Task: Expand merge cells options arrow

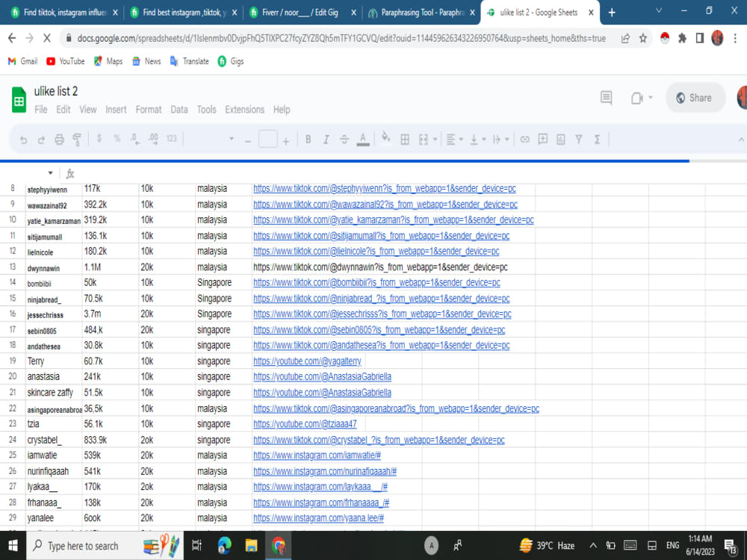Action: [x=435, y=140]
